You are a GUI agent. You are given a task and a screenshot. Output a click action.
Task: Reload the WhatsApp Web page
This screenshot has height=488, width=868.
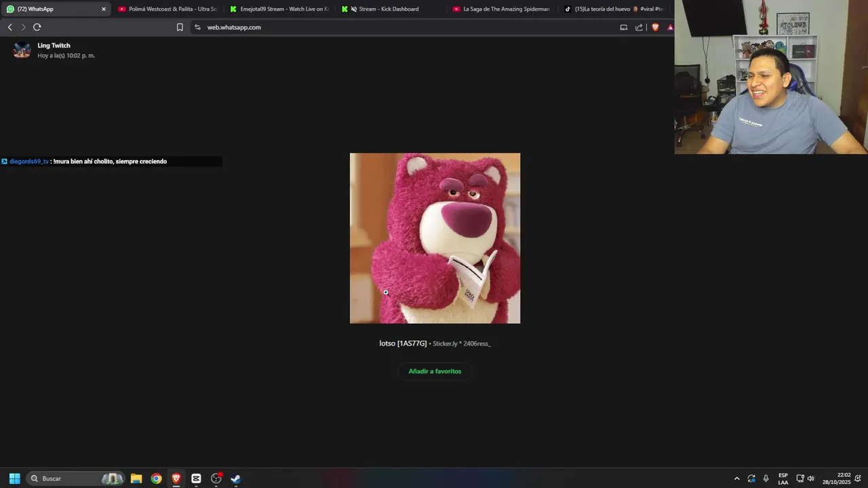point(37,27)
